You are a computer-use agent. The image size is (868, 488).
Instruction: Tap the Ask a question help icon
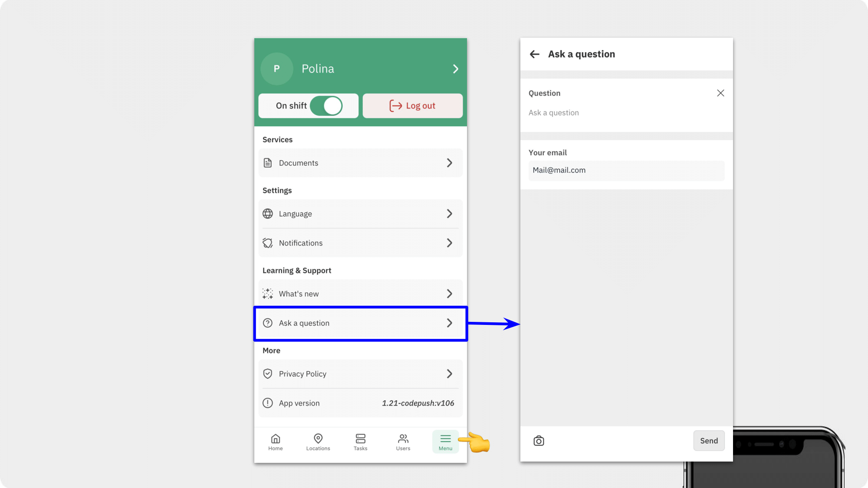(x=267, y=322)
